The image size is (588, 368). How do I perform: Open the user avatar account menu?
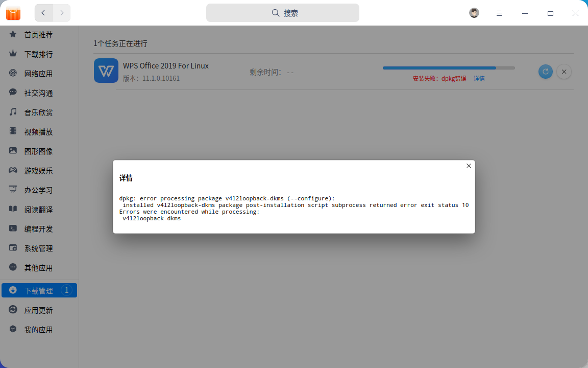[x=474, y=13]
